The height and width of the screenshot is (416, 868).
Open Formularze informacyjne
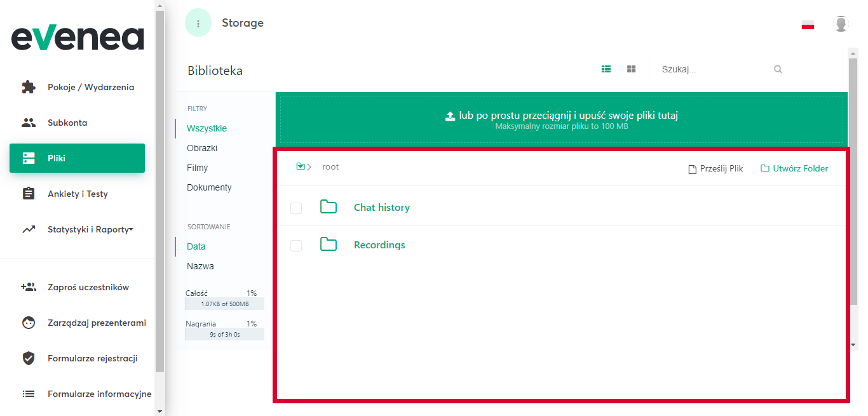(100, 394)
